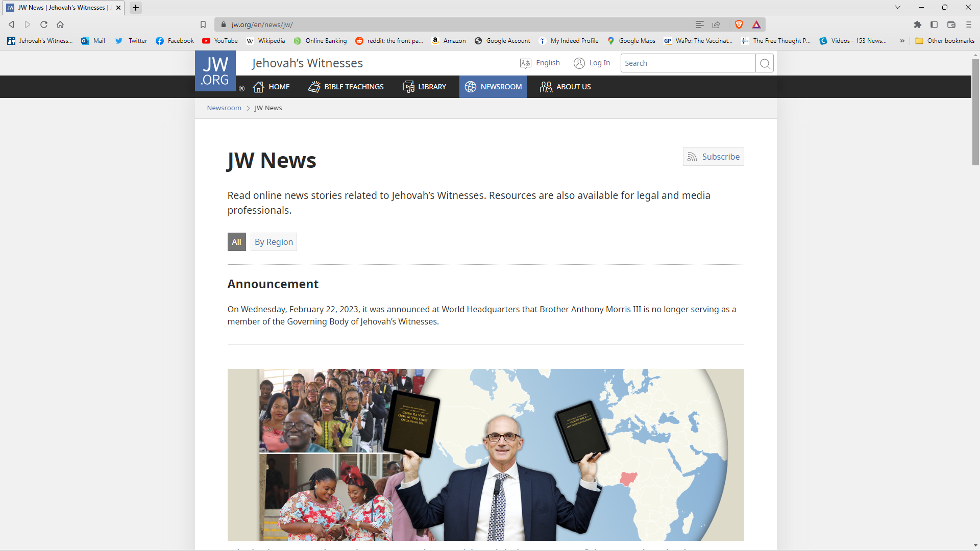Open LIBRARY menu
The width and height of the screenshot is (980, 551).
425,87
